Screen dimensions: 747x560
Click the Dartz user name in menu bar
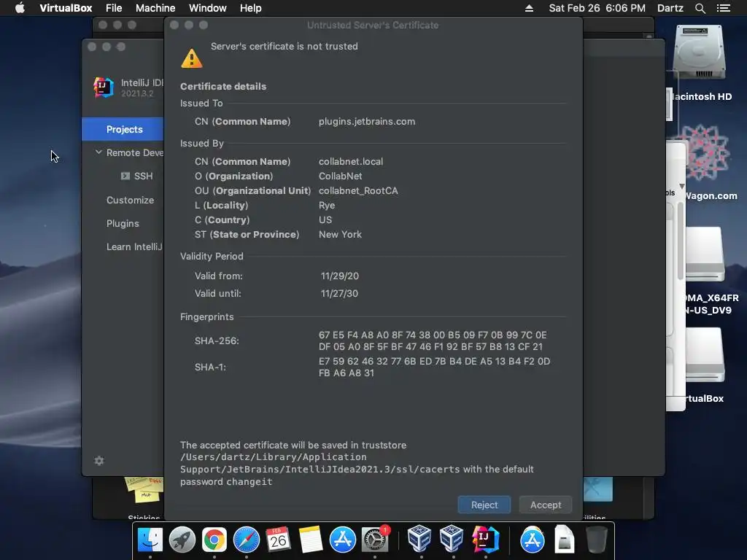pos(670,8)
